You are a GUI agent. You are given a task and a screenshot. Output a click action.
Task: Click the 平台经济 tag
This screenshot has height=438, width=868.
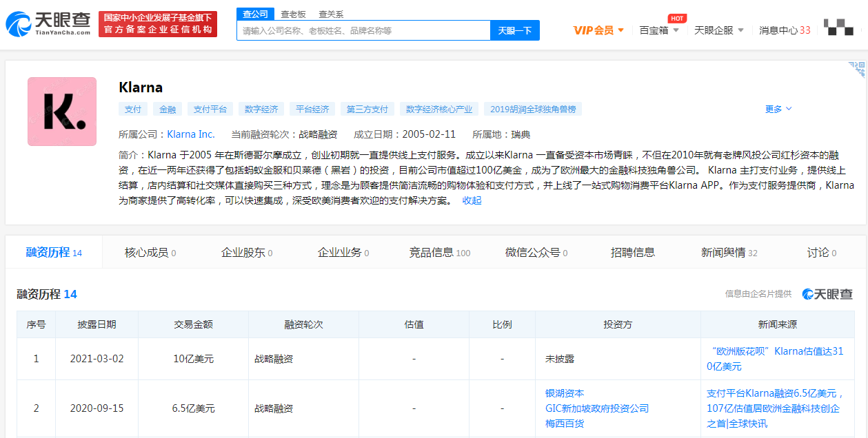click(312, 109)
